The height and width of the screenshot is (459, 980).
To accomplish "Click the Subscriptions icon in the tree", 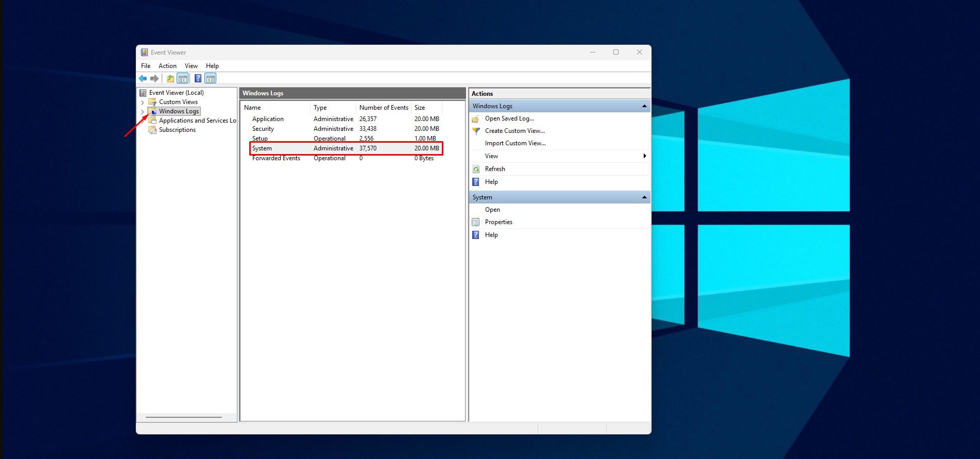I will (x=152, y=130).
